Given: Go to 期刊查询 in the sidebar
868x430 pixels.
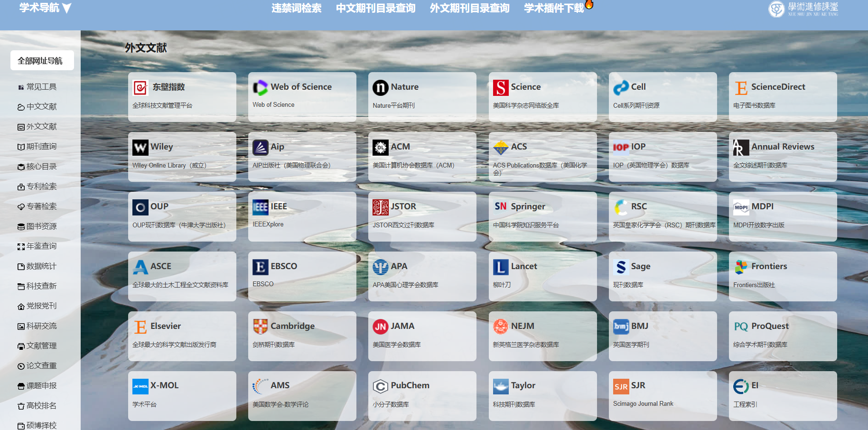Looking at the screenshot, I should coord(37,147).
